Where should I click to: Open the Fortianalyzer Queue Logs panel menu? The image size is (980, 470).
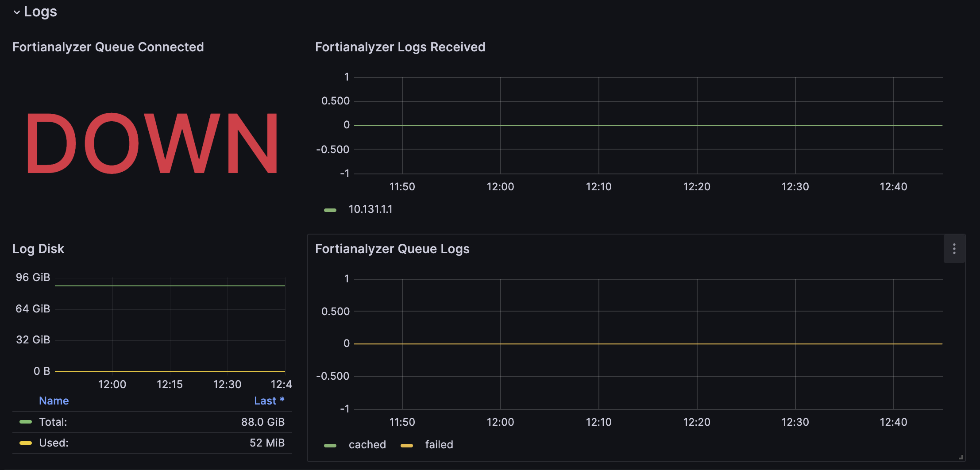[954, 249]
